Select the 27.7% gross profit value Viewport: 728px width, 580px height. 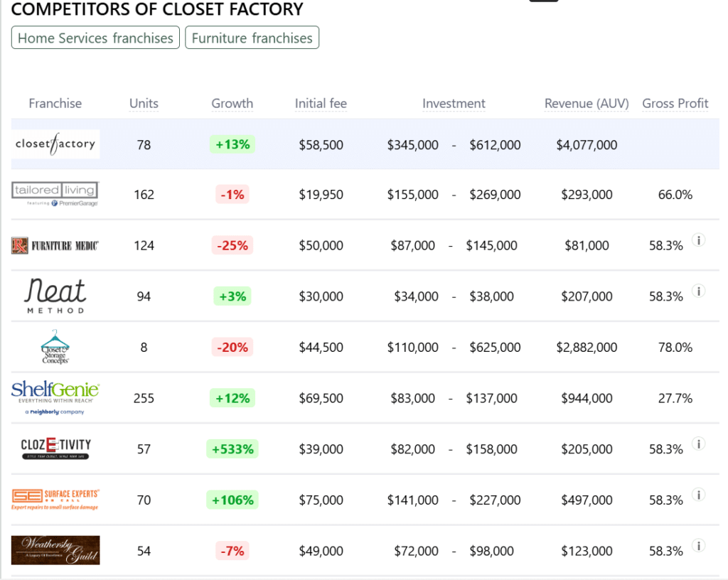[x=675, y=398]
